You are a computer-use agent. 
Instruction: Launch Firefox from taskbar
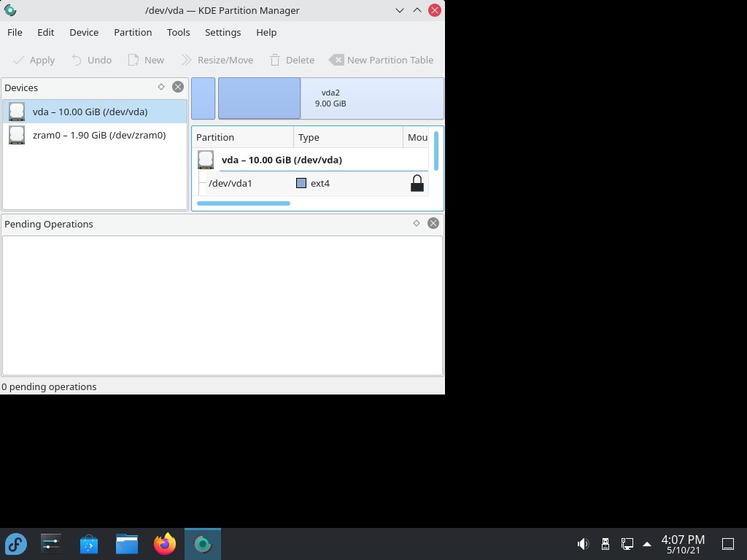pos(165,544)
